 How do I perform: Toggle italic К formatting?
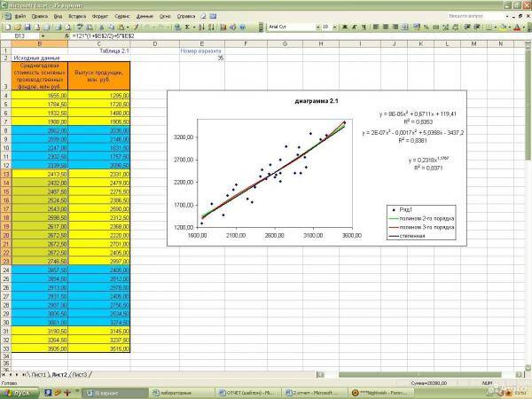point(355,27)
